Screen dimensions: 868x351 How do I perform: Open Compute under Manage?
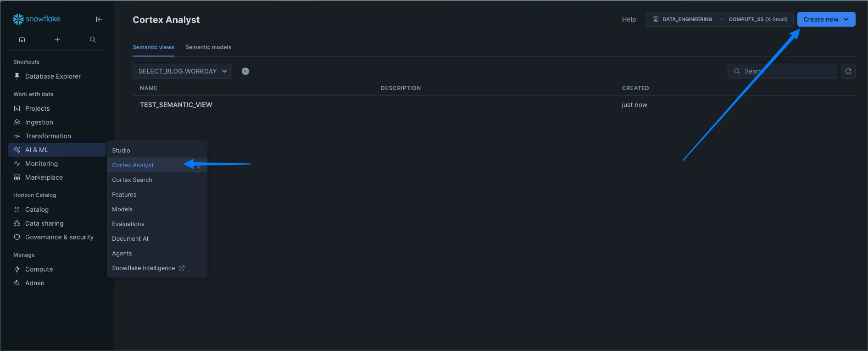57,269
